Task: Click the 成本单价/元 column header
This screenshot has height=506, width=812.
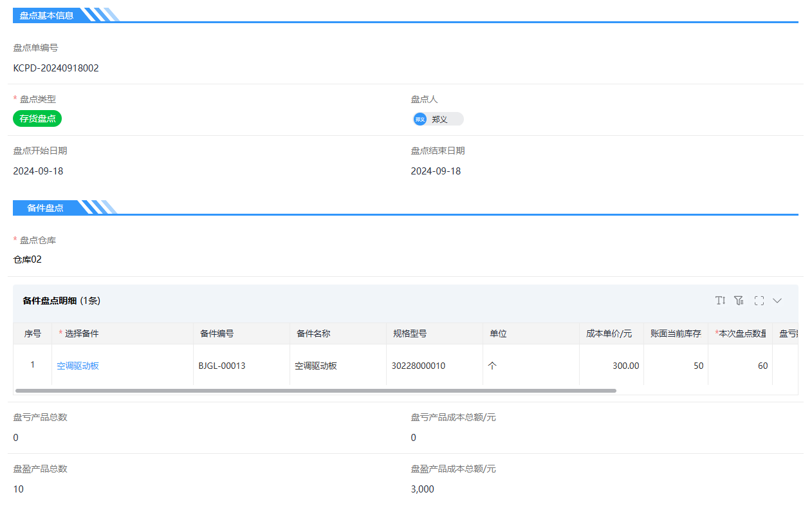Action: [x=609, y=333]
